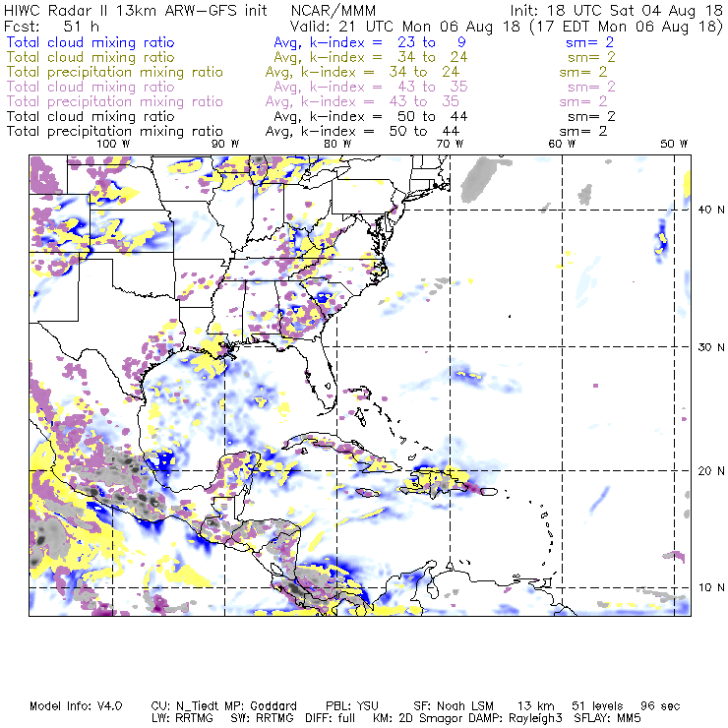728x728 pixels.
Task: Click 'LW: RRTMG' text
Action: pyautogui.click(x=182, y=718)
